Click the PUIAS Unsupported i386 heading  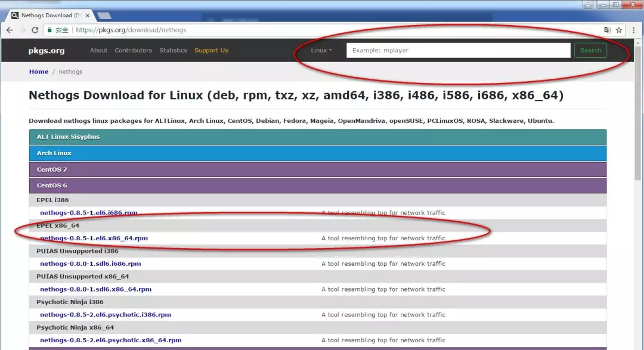pos(77,251)
